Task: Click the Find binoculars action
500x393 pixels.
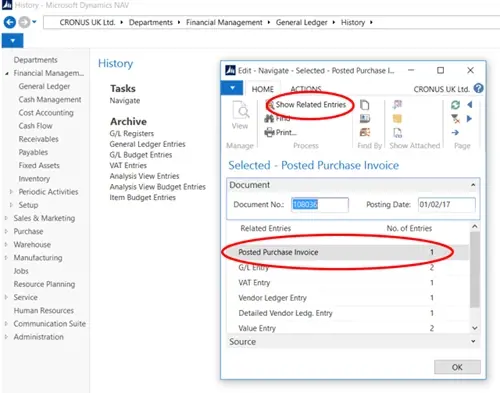Action: click(277, 118)
